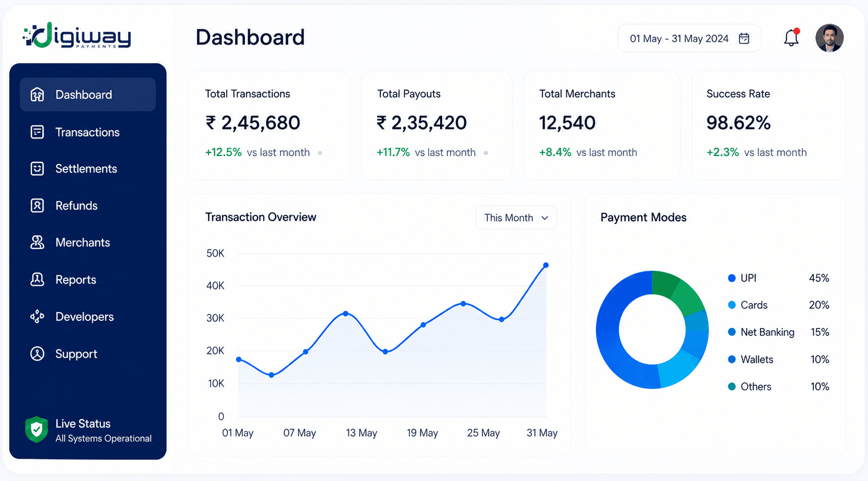The height and width of the screenshot is (481, 868).
Task: Click the Payment Modes heading
Action: click(x=643, y=217)
